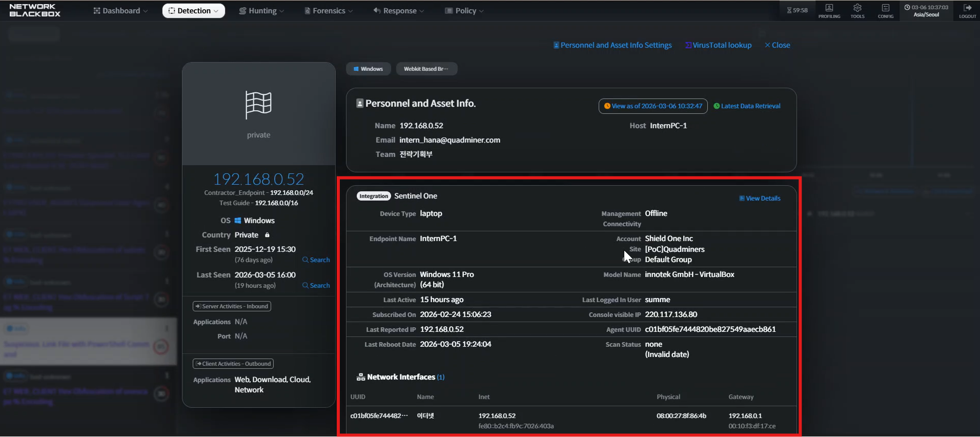Viewport: 980px width, 437px height.
Task: Click the private flag icon
Action: [x=258, y=105]
